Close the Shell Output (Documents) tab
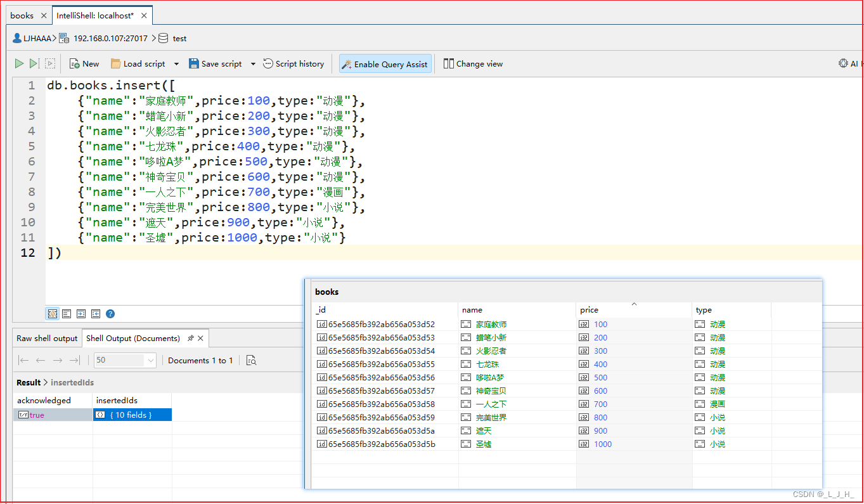This screenshot has height=504, width=864. pyautogui.click(x=201, y=338)
